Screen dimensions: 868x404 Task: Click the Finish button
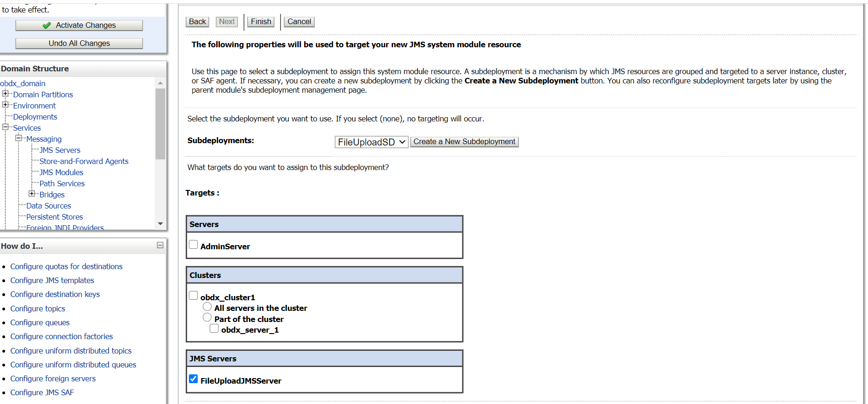pyautogui.click(x=261, y=22)
